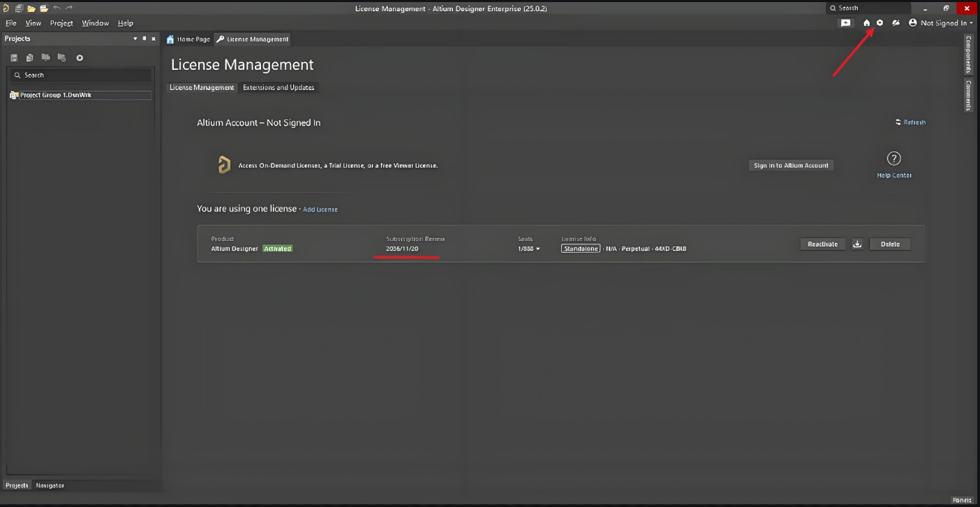
Task: Open a file with the folder icon
Action: tap(31, 8)
